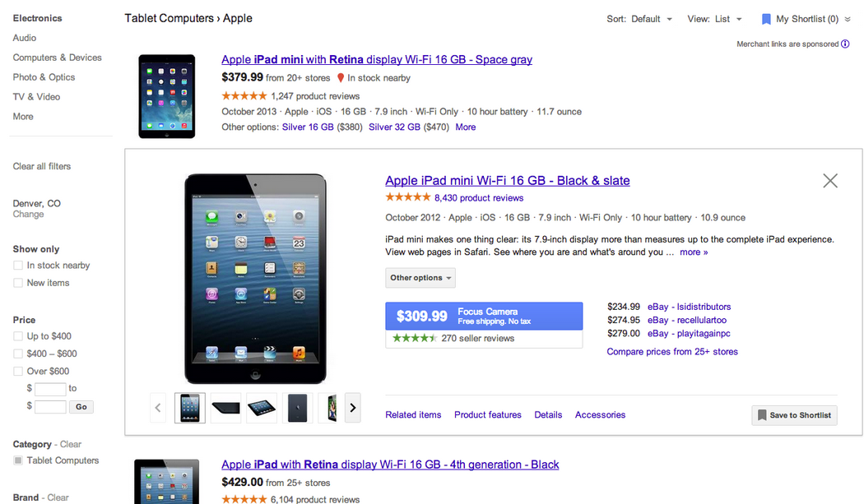Select the flat edge view iPad thumbnail

coord(226,408)
